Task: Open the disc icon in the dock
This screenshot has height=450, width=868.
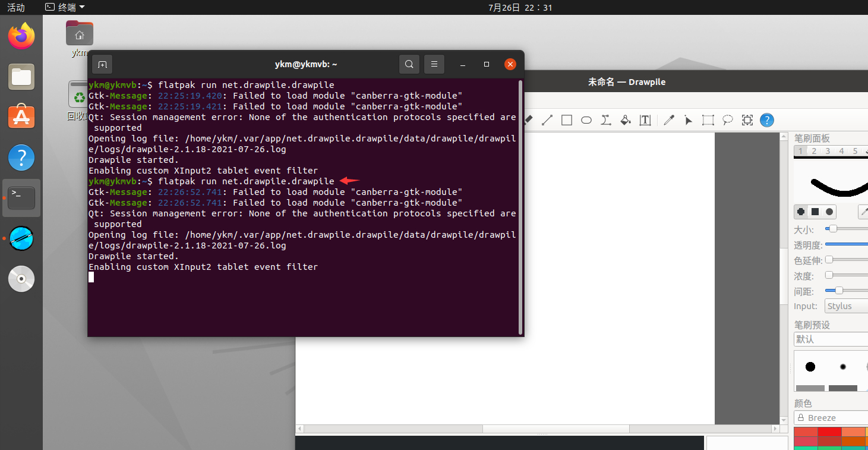Action: pos(21,279)
